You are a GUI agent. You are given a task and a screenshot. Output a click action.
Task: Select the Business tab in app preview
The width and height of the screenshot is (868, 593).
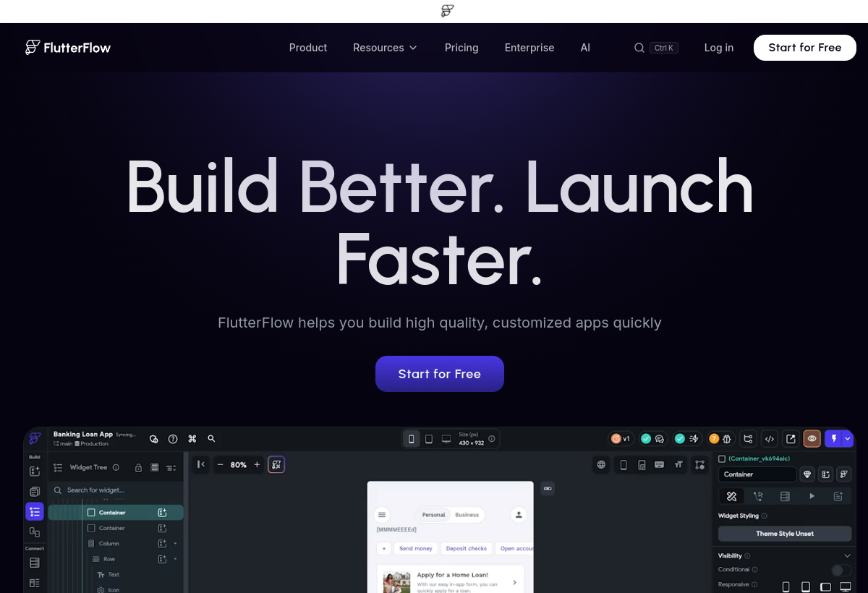coord(467,515)
